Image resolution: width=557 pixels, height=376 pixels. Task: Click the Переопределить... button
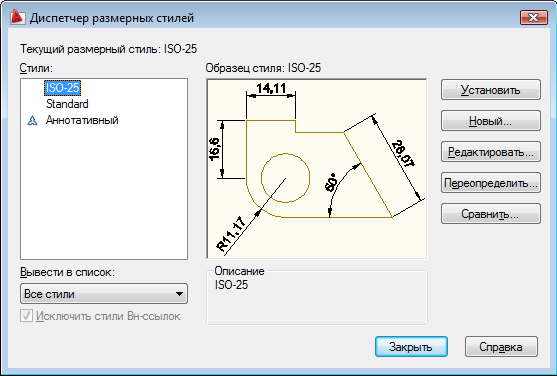tap(491, 183)
